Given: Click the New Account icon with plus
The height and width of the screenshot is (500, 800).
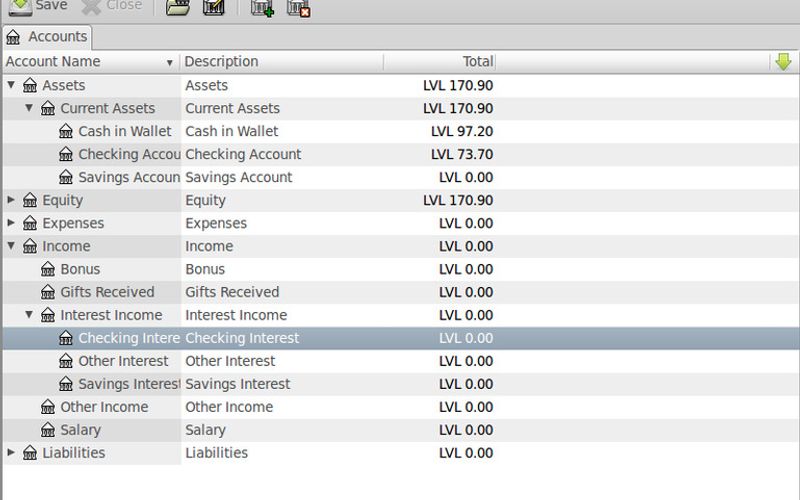Looking at the screenshot, I should (262, 7).
